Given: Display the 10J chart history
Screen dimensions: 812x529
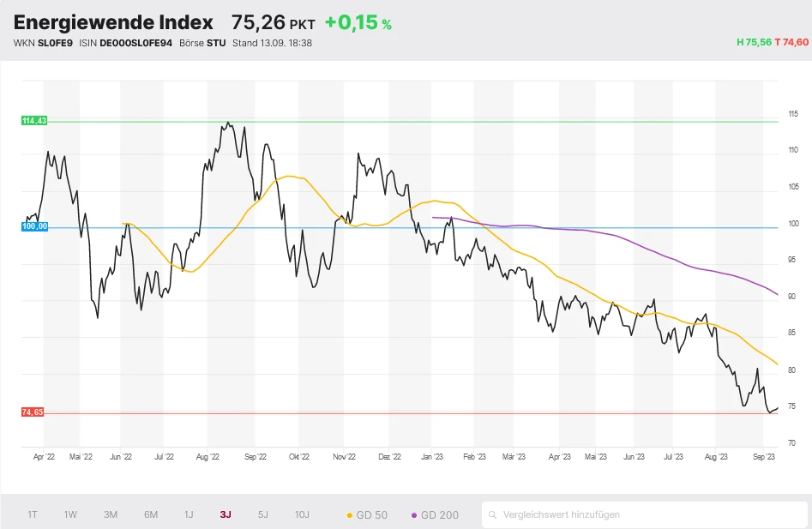Looking at the screenshot, I should click(x=302, y=514).
